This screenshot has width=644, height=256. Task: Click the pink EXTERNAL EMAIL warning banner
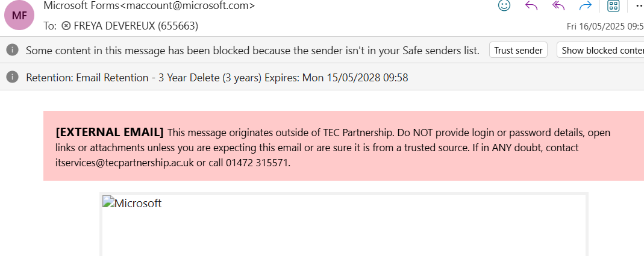pos(343,146)
